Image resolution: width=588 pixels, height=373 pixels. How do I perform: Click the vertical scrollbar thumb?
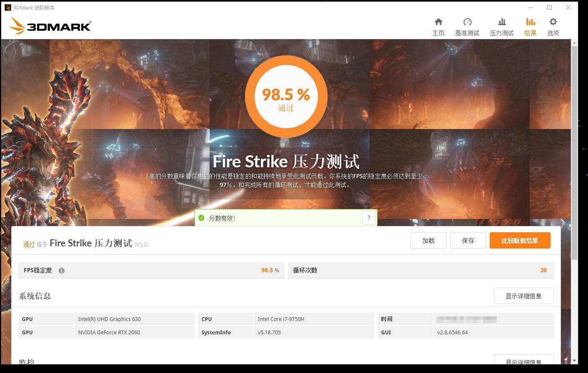[575, 153]
